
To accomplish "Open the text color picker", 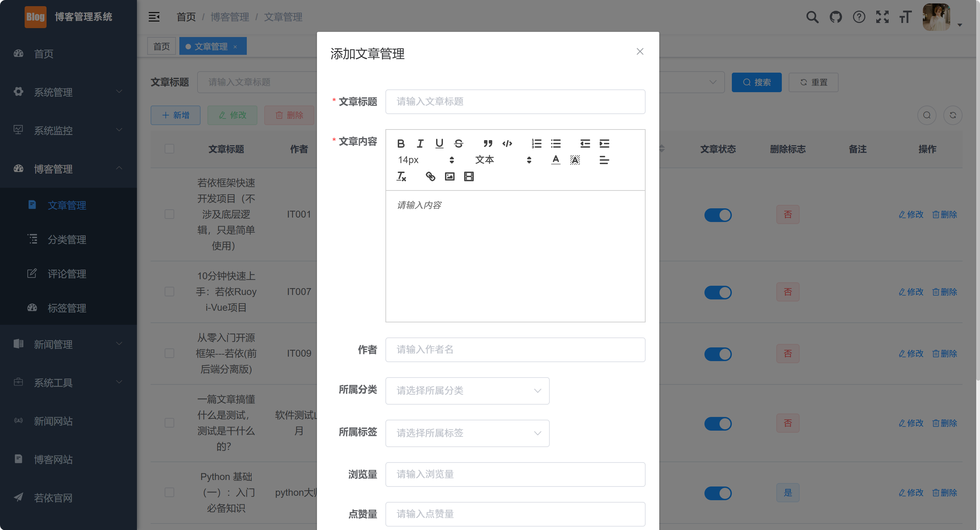I will tap(556, 160).
